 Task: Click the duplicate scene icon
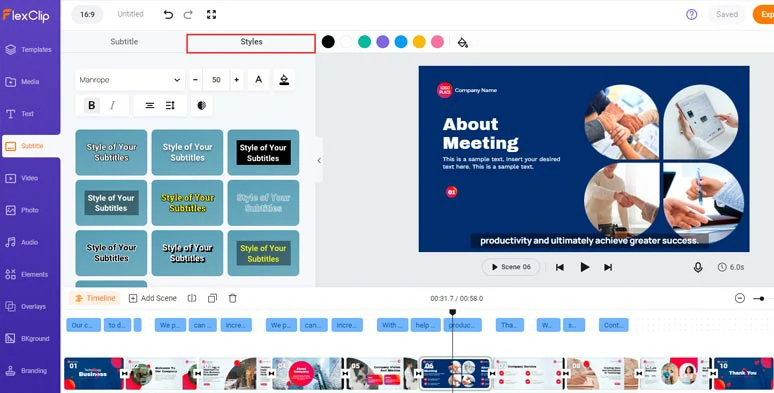212,298
